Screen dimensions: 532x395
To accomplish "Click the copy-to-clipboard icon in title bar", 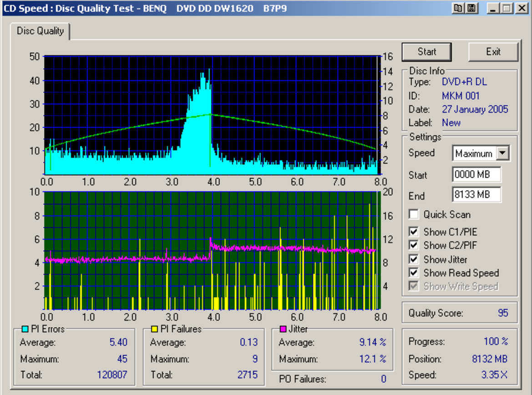I will click(x=458, y=8).
